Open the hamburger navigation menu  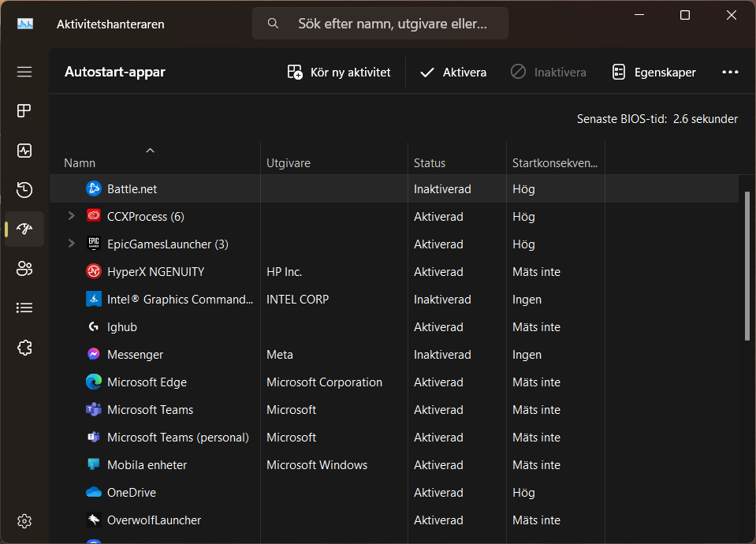[24, 72]
